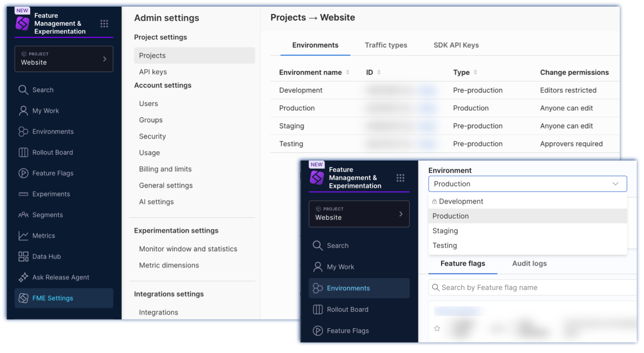Go to Monitor window and statistics
The image size is (644, 353).
click(188, 249)
